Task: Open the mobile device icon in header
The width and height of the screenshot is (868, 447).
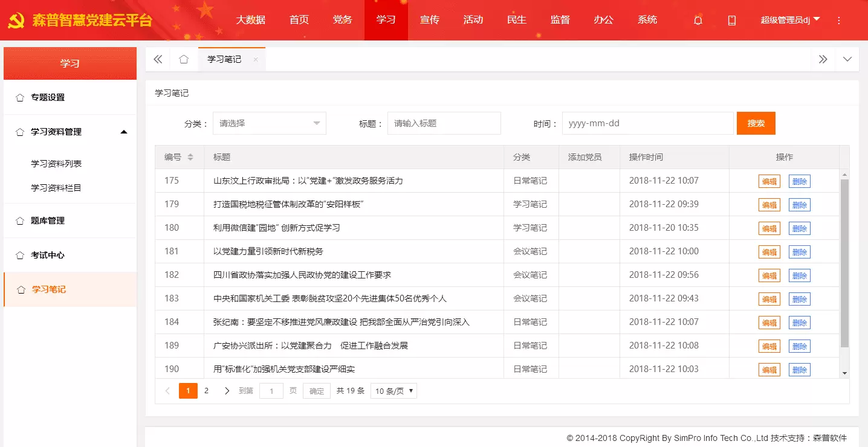Action: coord(732,20)
